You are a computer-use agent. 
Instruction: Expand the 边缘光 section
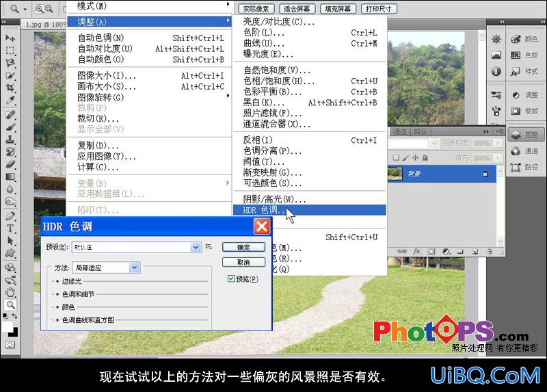tap(58, 281)
